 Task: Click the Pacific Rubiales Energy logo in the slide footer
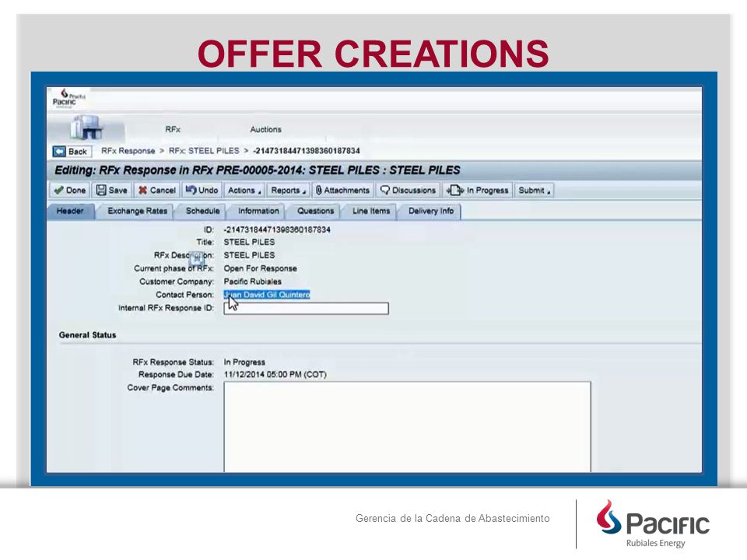(652, 523)
